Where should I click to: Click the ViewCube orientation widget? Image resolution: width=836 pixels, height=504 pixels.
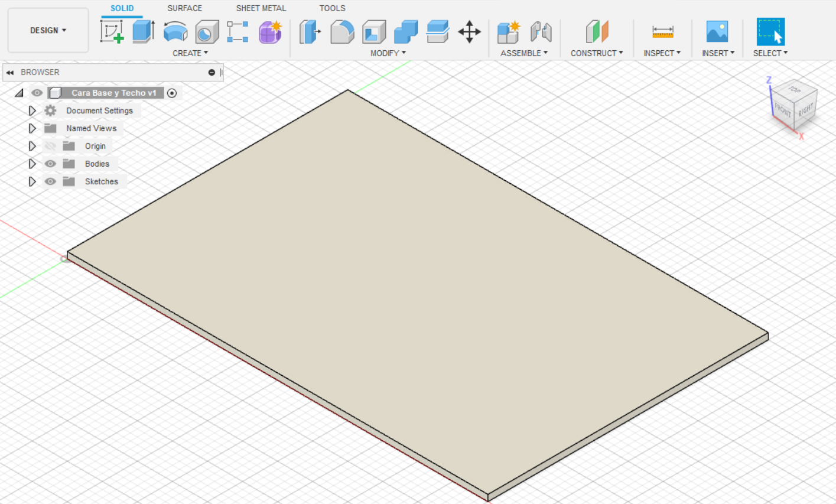793,106
